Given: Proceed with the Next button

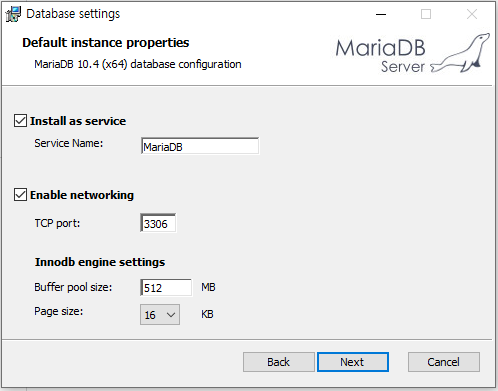Looking at the screenshot, I should click(353, 362).
